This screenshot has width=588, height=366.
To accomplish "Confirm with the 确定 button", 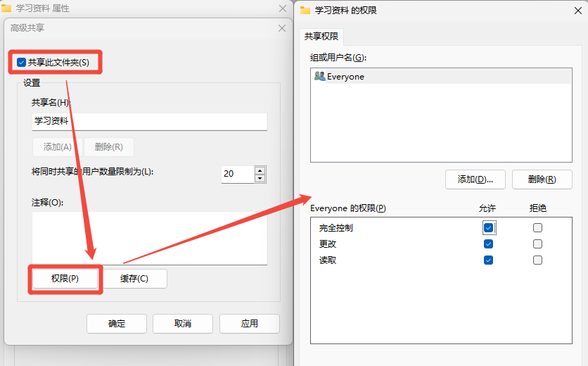I will click(x=117, y=324).
